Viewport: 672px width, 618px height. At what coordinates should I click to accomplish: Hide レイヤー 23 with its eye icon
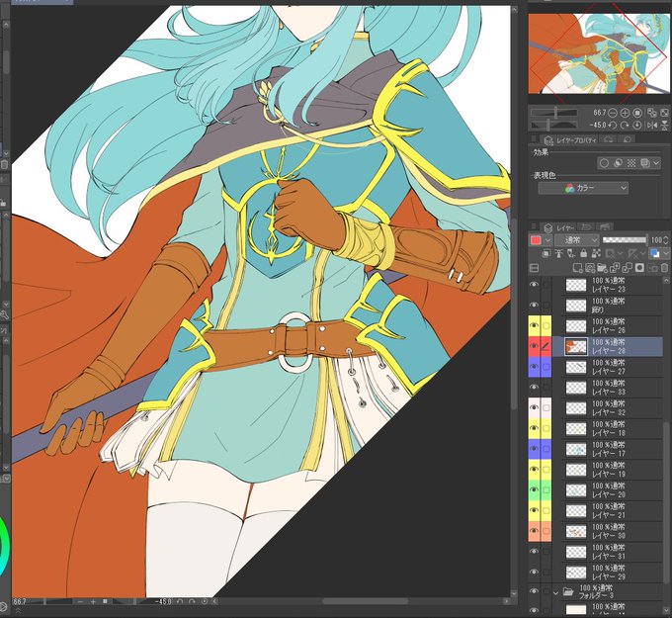[x=534, y=285]
